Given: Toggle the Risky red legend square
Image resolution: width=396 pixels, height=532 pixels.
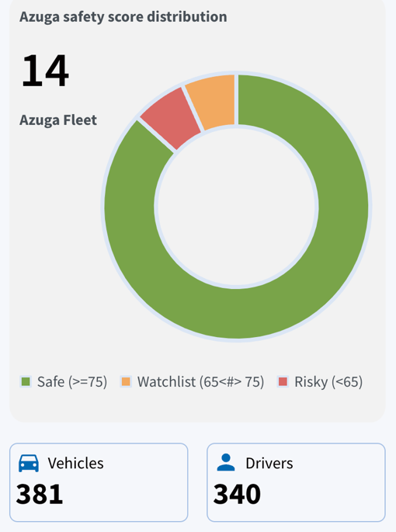Looking at the screenshot, I should point(283,381).
